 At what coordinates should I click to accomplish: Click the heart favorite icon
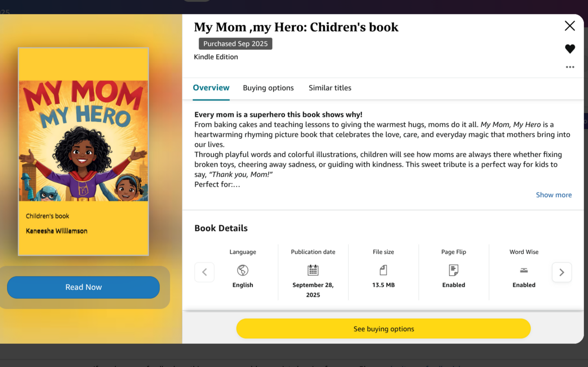point(570,48)
